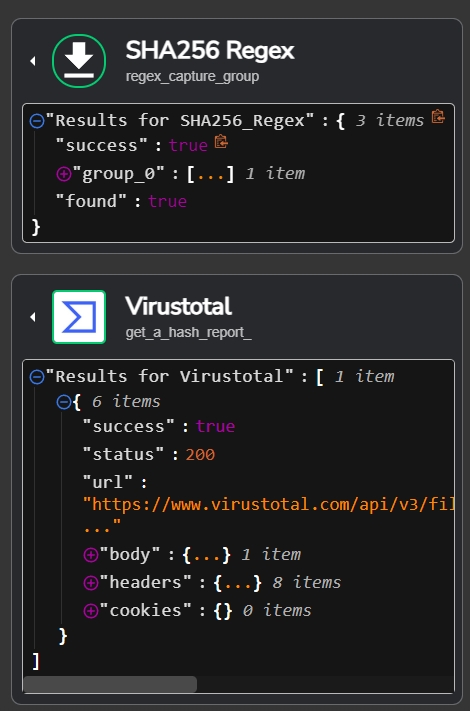Collapse the SHA256 Regex card arrow
470x711 pixels.
(33, 61)
